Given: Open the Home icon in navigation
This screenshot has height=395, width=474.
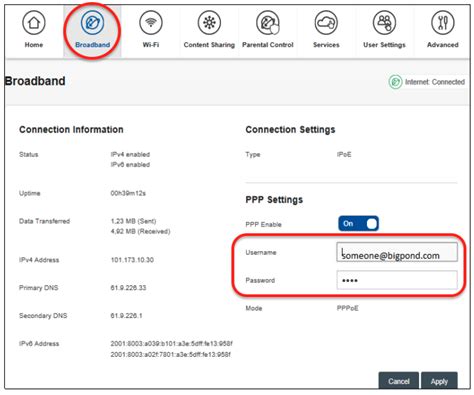Looking at the screenshot, I should coord(34,23).
